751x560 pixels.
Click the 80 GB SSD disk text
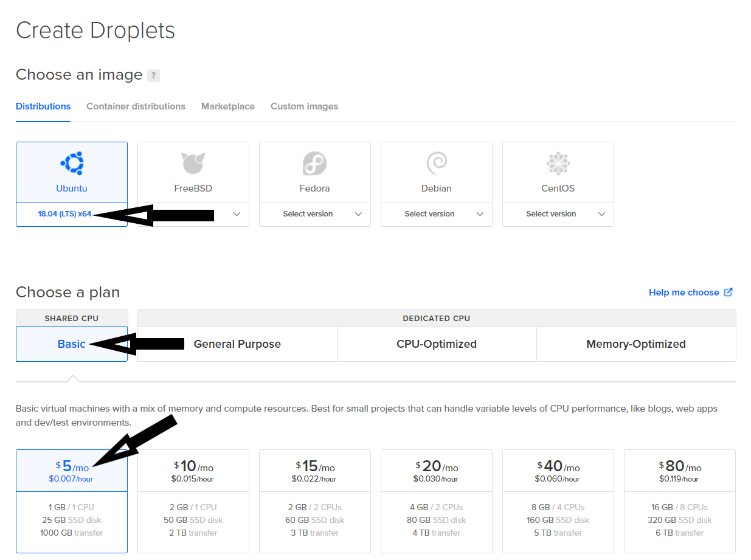click(x=437, y=520)
